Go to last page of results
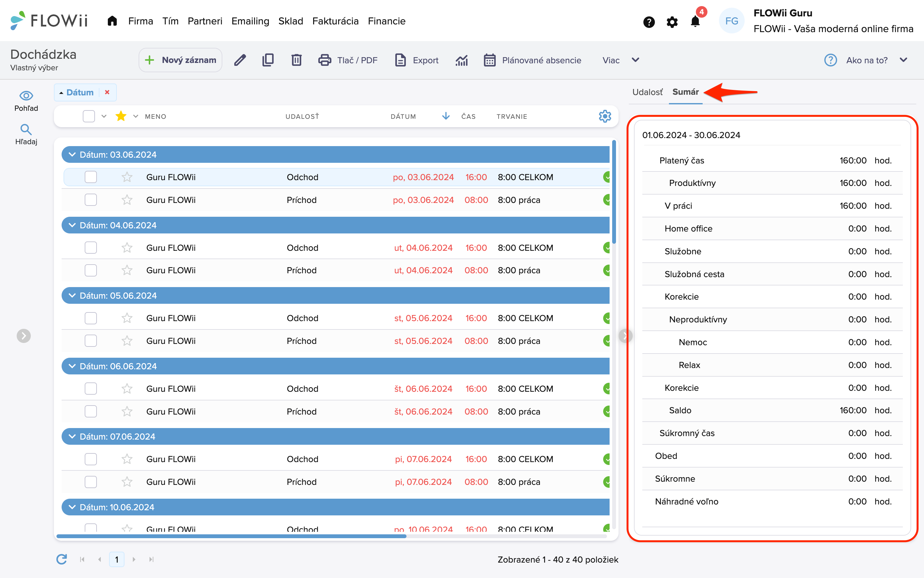This screenshot has width=924, height=578. click(151, 559)
